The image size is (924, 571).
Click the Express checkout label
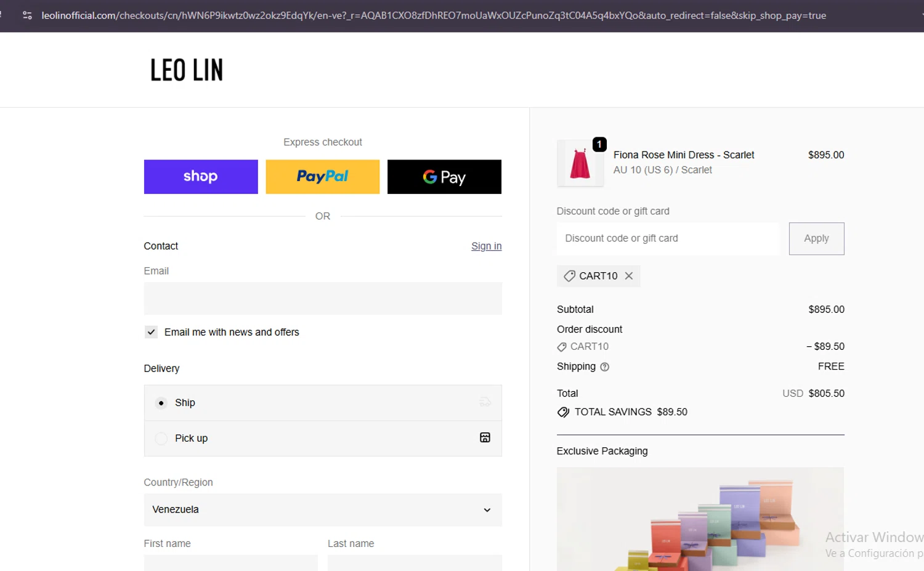[x=323, y=142]
